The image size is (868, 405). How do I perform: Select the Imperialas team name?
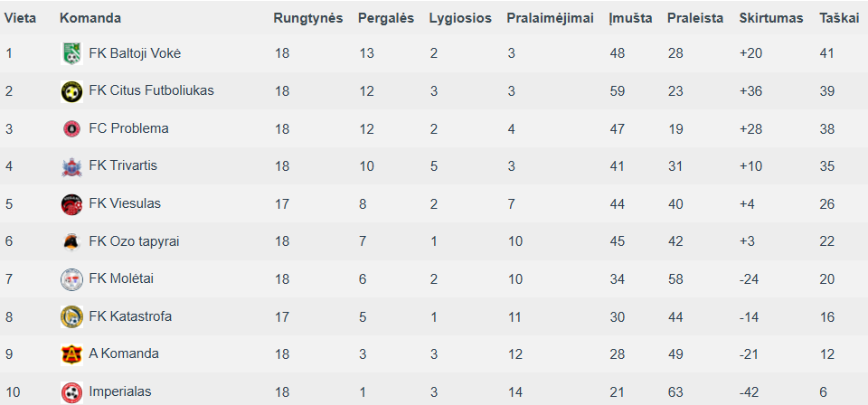pos(120,391)
